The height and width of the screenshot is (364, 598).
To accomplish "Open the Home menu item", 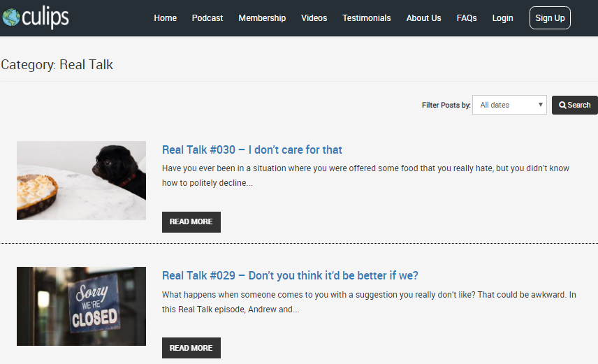I will coord(165,18).
